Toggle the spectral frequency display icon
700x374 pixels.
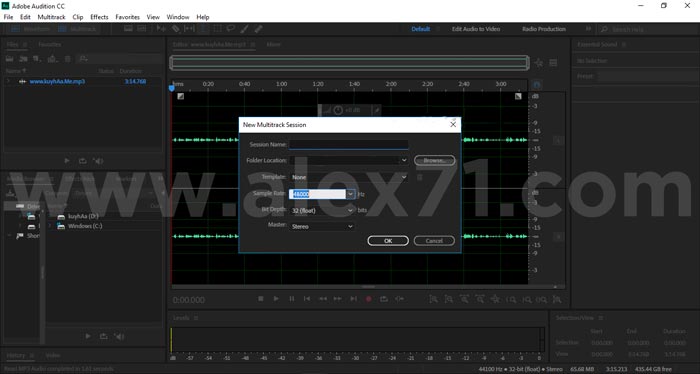click(x=128, y=29)
